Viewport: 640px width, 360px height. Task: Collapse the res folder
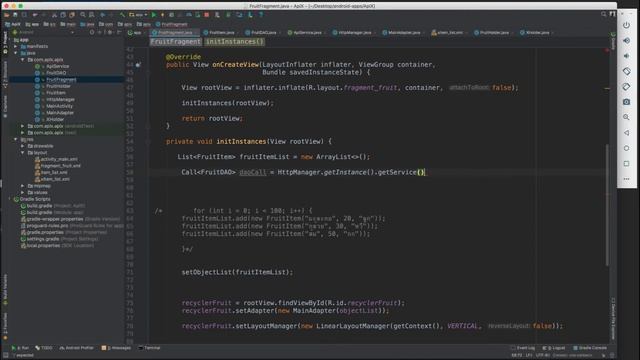(16, 139)
